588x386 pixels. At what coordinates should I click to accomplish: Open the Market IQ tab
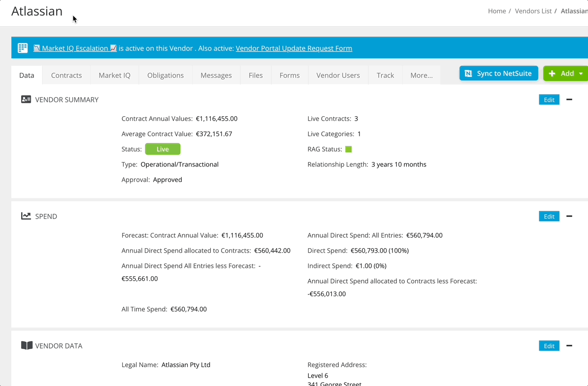tap(114, 75)
